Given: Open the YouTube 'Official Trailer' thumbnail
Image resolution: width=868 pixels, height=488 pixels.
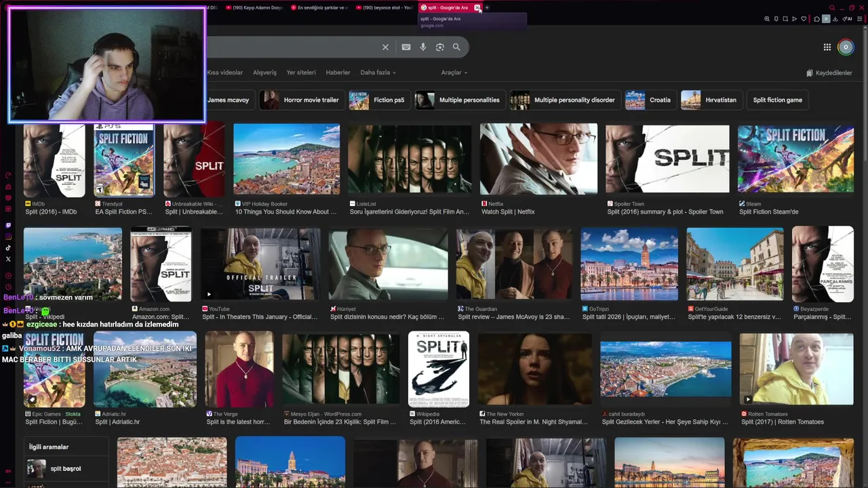Looking at the screenshot, I should (x=260, y=264).
